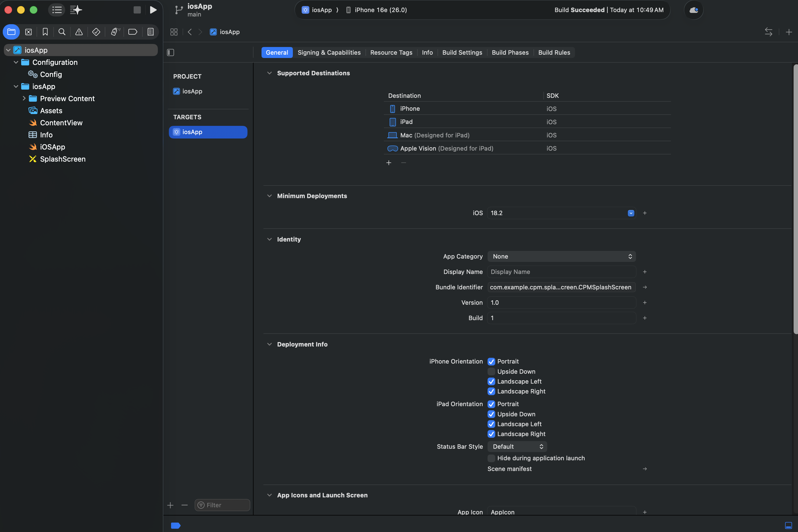The image size is (798, 532).
Task: Add a new supported destination
Action: coord(389,163)
